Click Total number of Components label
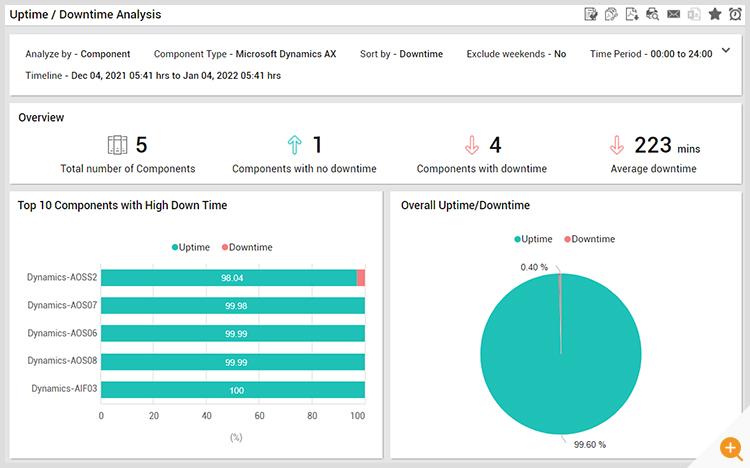This screenshot has height=468, width=750. coord(128,169)
